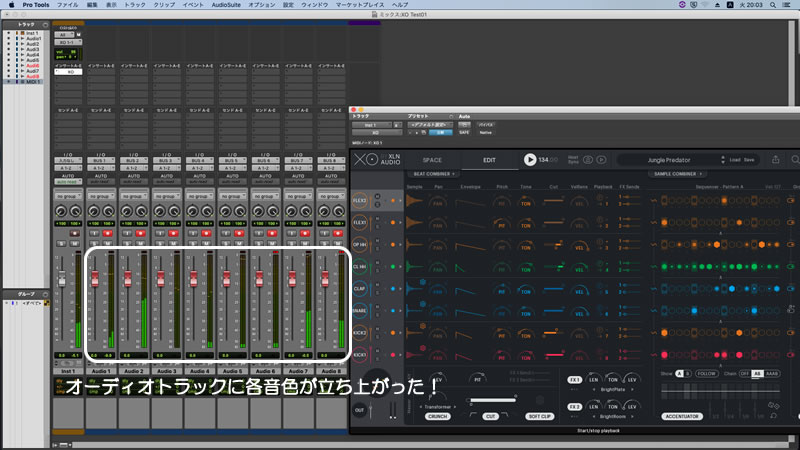This screenshot has height=450, width=800.
Task: Open the トラック menu
Action: (x=135, y=5)
